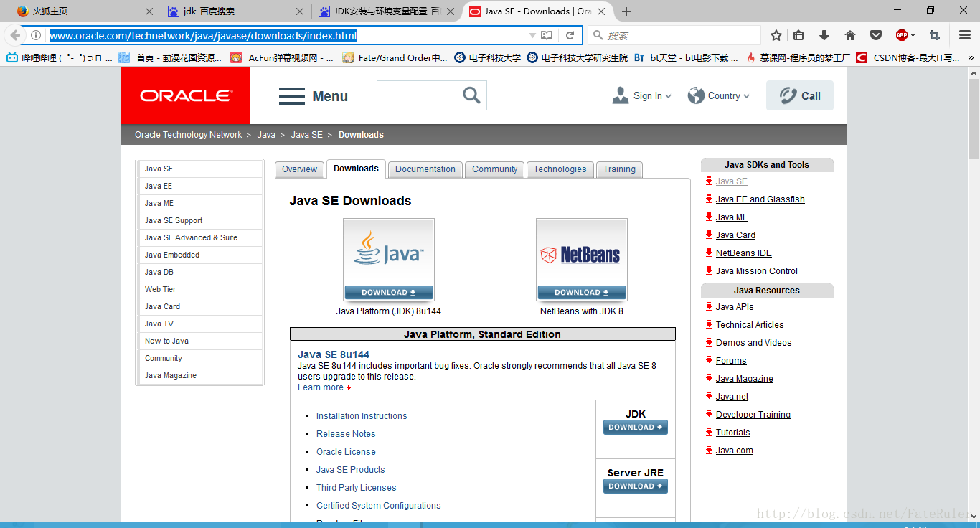This screenshot has height=528, width=980.
Task: Click the magnifier icon in Oracle search
Action: point(471,95)
